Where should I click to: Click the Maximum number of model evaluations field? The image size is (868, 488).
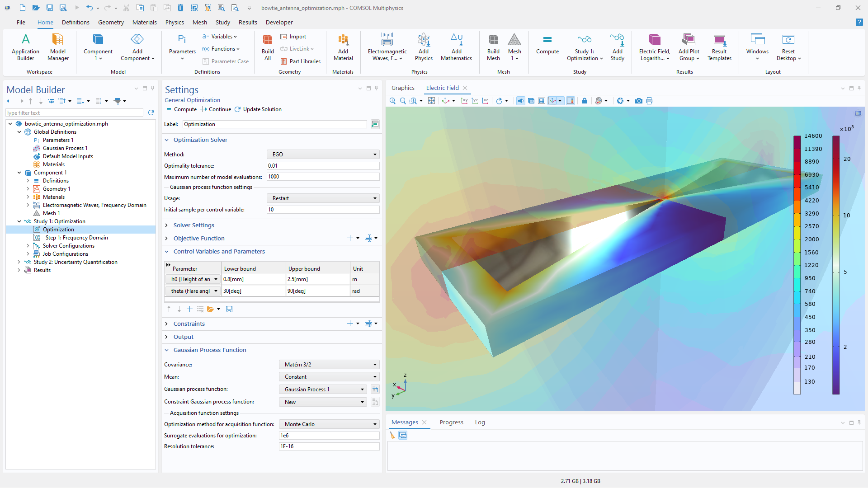[x=323, y=177]
